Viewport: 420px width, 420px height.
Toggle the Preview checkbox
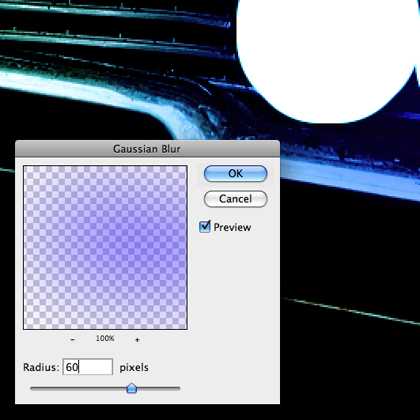pos(205,227)
